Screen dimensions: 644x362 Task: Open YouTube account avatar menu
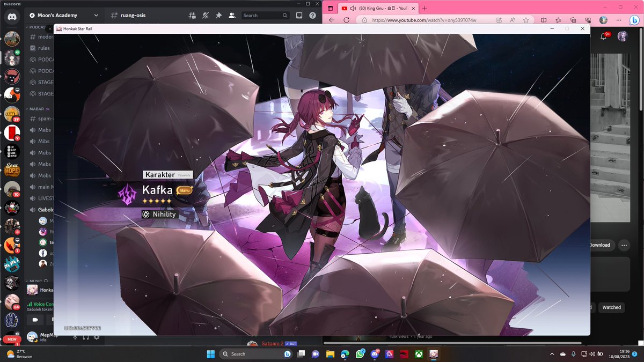pos(623,36)
